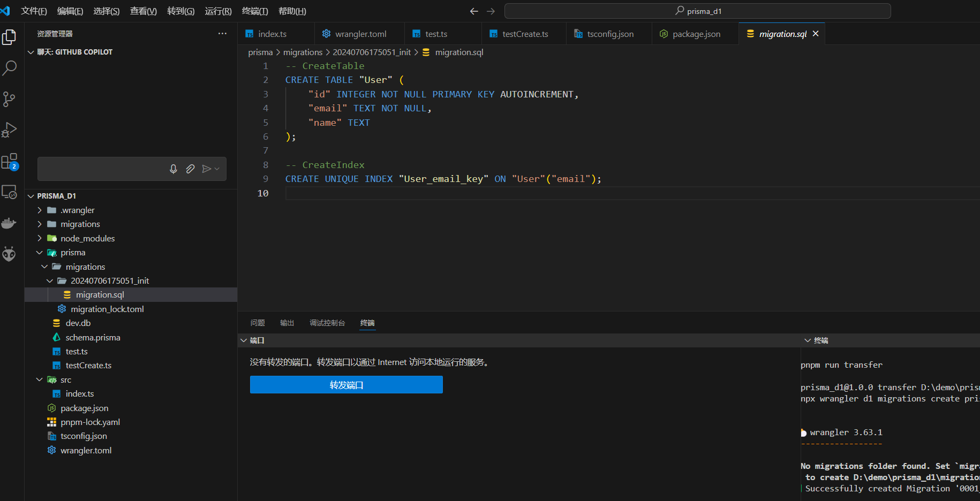
Task: Click the search magnifier in the command center
Action: click(680, 11)
